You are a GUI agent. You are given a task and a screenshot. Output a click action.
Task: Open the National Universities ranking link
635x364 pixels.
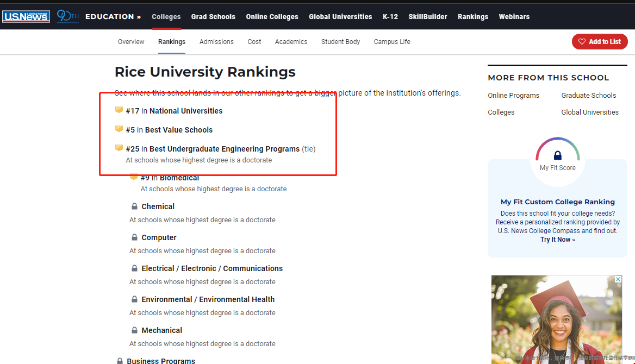(x=186, y=111)
